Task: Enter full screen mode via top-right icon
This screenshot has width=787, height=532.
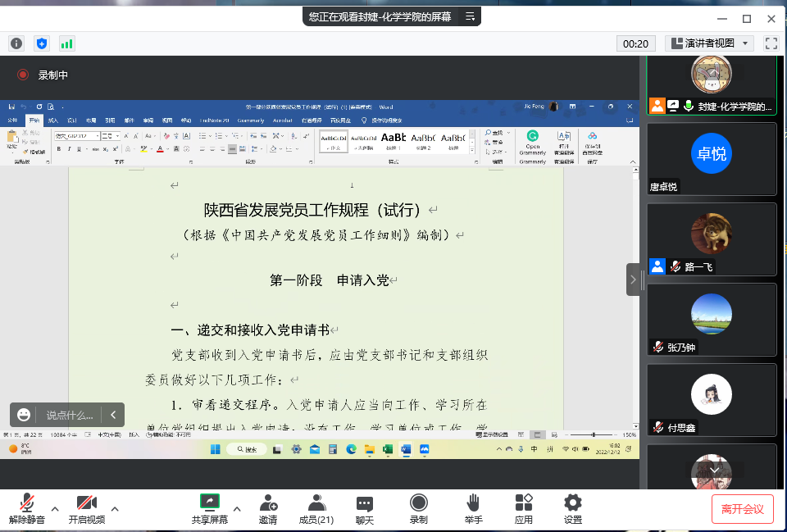Action: pyautogui.click(x=771, y=43)
